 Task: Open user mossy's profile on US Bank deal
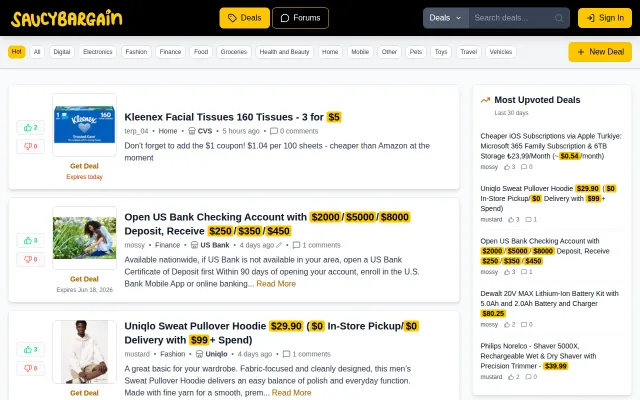pos(135,245)
